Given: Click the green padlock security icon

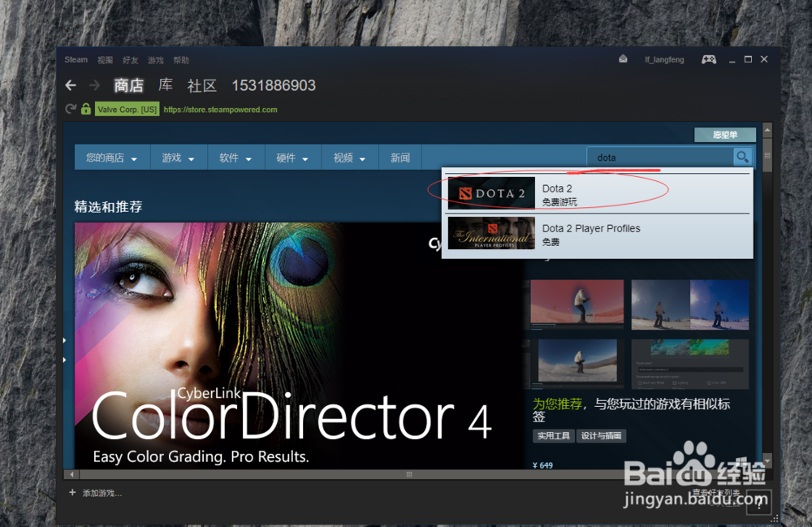Looking at the screenshot, I should pos(86,110).
